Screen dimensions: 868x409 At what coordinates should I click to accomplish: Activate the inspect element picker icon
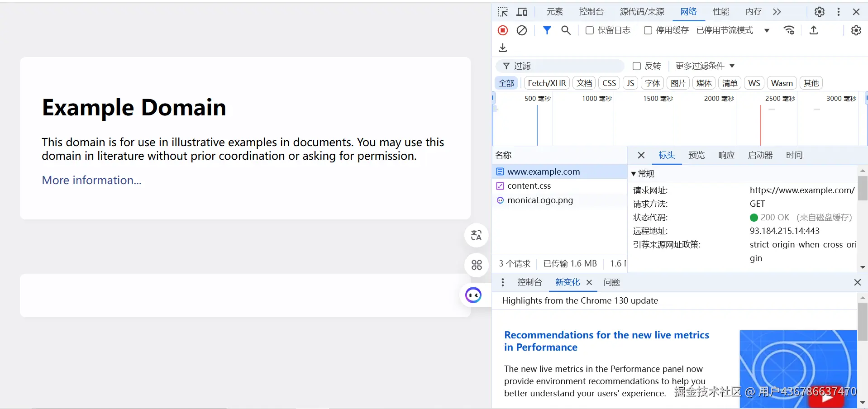[503, 12]
